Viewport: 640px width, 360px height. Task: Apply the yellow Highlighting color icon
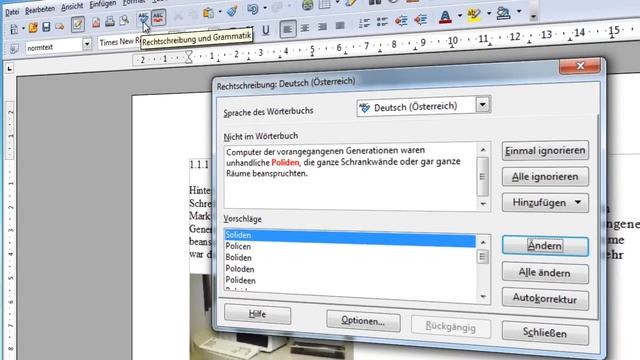click(x=474, y=15)
